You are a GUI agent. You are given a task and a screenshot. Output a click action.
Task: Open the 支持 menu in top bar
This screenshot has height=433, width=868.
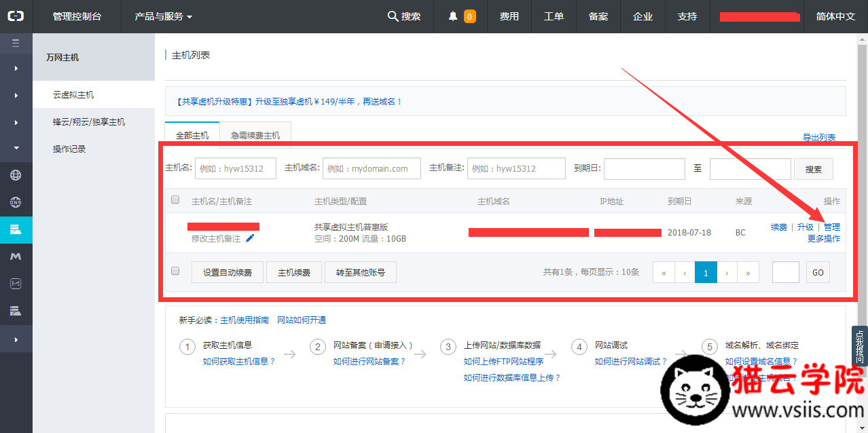[687, 16]
